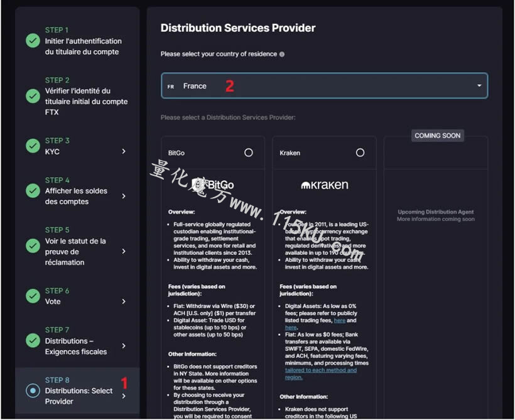
Task: Open the Vote step label
Action: point(53,301)
